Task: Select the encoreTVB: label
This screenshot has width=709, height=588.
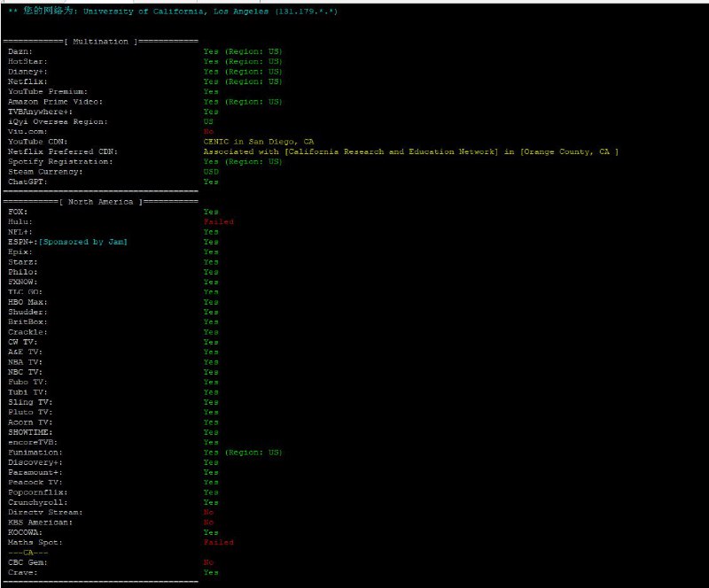Action: point(33,442)
